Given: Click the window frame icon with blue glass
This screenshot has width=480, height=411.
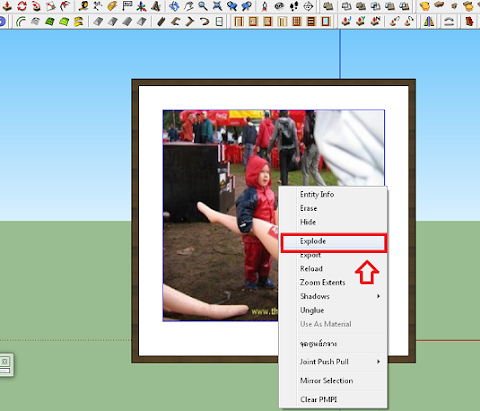Looking at the screenshot, I should (x=325, y=22).
